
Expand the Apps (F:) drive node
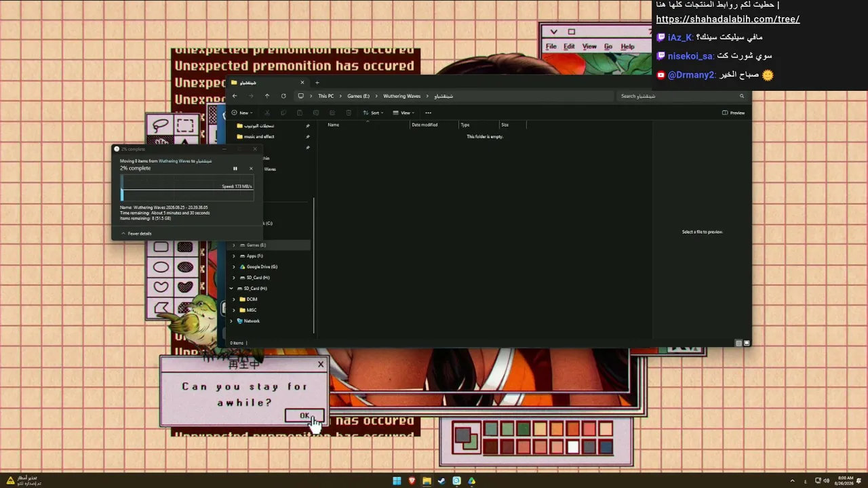234,256
